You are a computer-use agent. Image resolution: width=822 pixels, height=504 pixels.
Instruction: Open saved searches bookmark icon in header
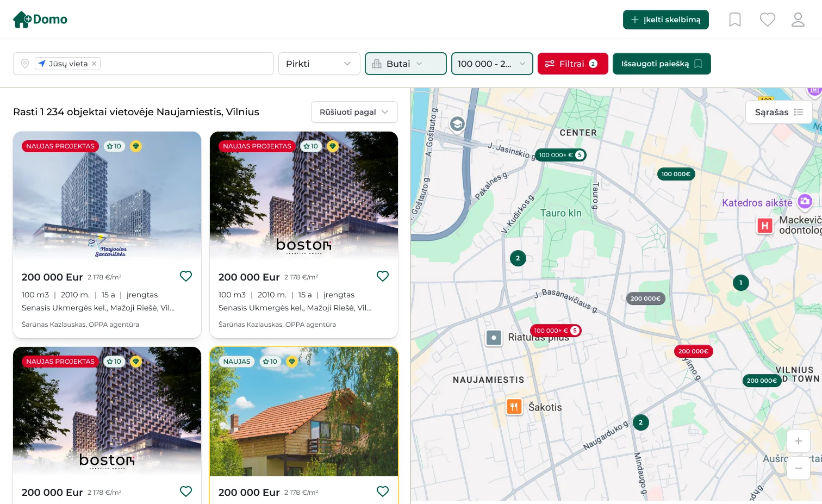[x=735, y=20]
